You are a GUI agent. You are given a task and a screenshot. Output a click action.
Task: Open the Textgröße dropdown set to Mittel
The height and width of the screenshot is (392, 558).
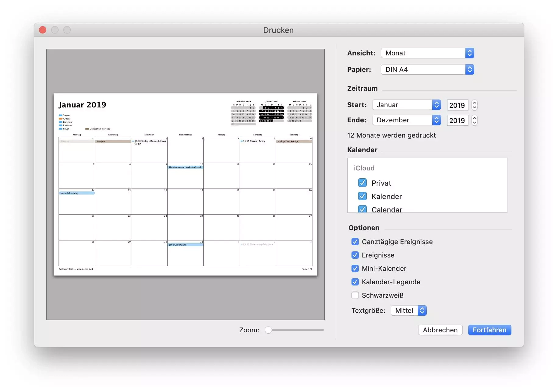(408, 310)
